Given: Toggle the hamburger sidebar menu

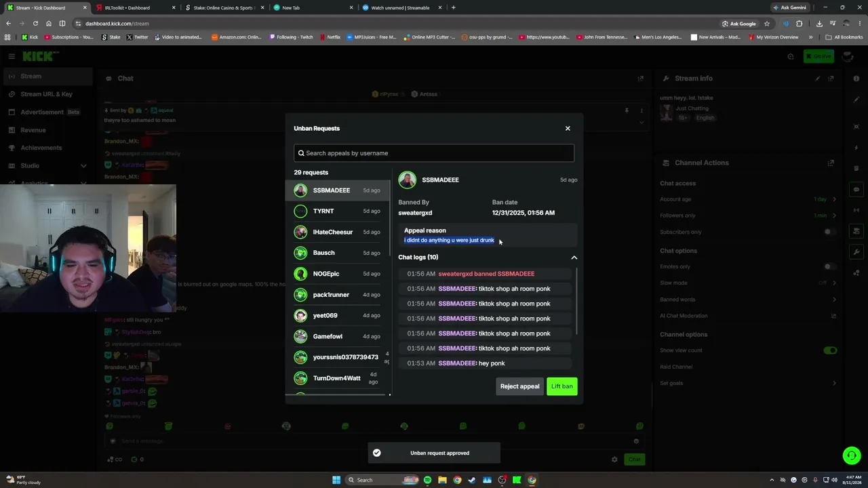Looking at the screenshot, I should 12,56.
